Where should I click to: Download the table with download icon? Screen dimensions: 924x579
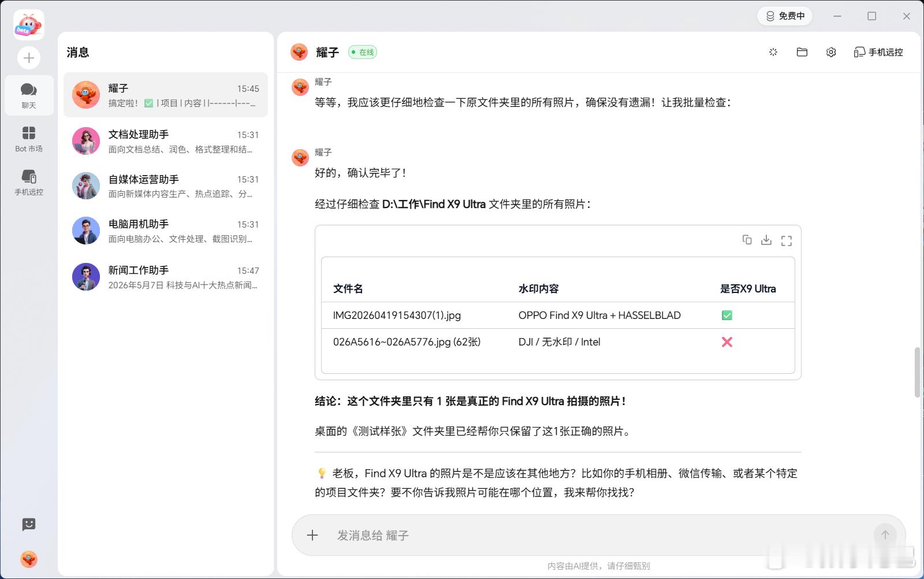click(766, 240)
